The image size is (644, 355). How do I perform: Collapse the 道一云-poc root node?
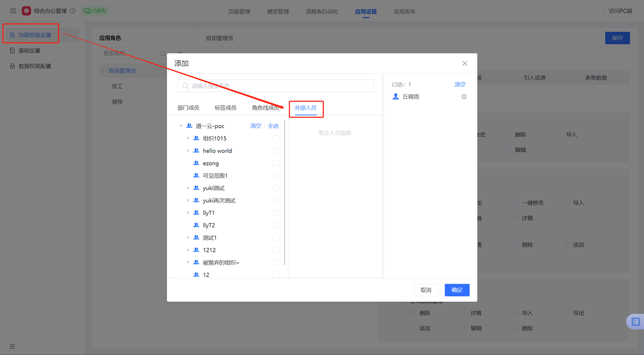[181, 126]
